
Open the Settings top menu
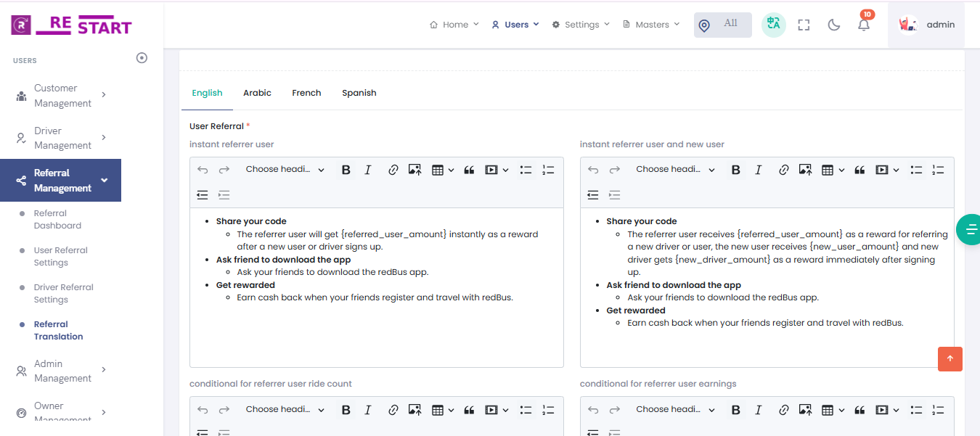[581, 25]
